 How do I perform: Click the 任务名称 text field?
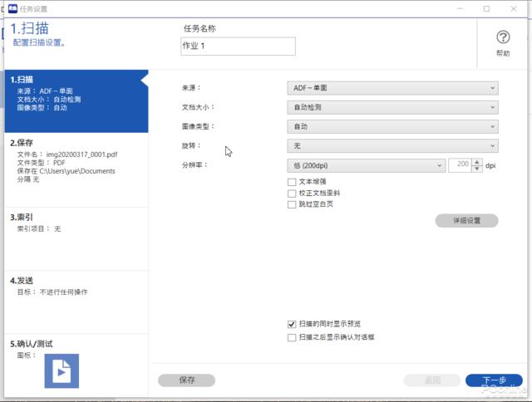(237, 47)
